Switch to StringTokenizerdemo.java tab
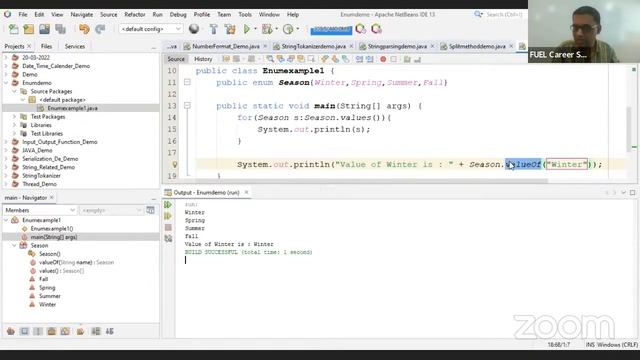The image size is (640, 360). point(313,47)
